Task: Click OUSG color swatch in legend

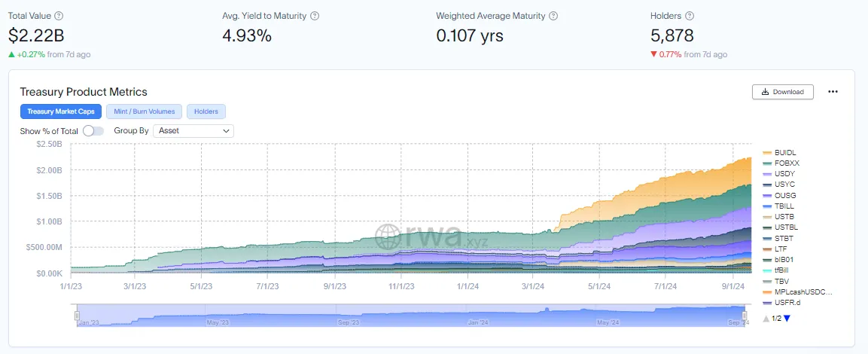Action: click(766, 196)
